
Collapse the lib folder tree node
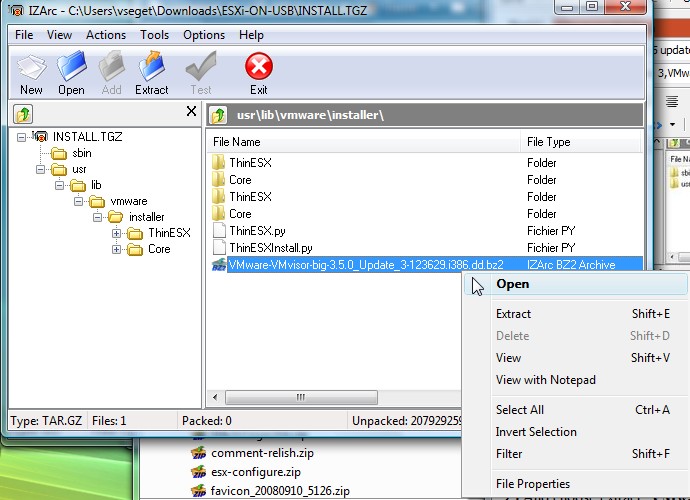(59, 185)
